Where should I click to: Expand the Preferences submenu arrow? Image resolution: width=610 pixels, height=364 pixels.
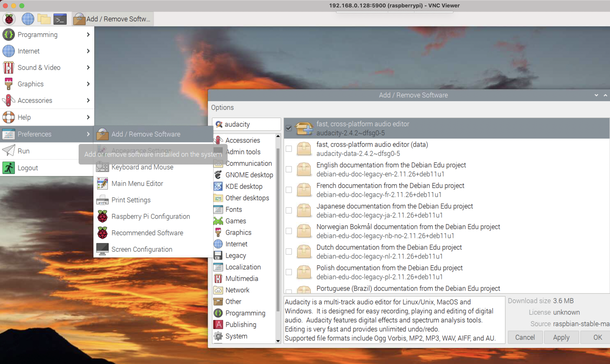click(88, 134)
